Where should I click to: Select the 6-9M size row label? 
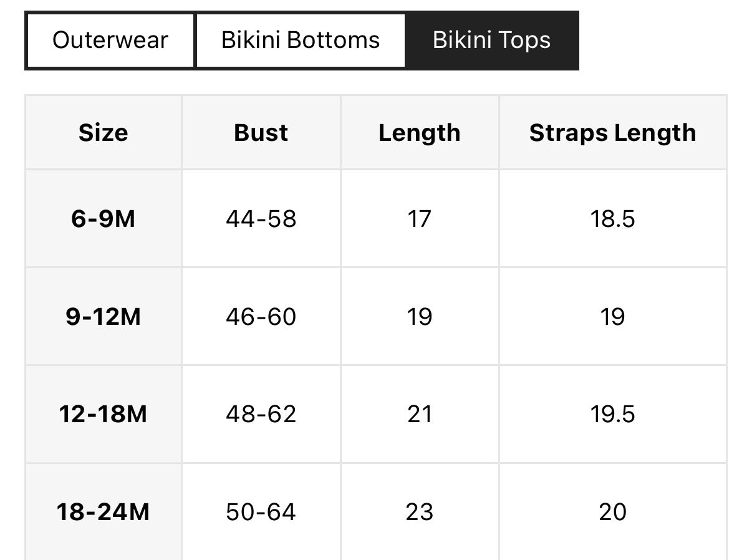coord(104,219)
